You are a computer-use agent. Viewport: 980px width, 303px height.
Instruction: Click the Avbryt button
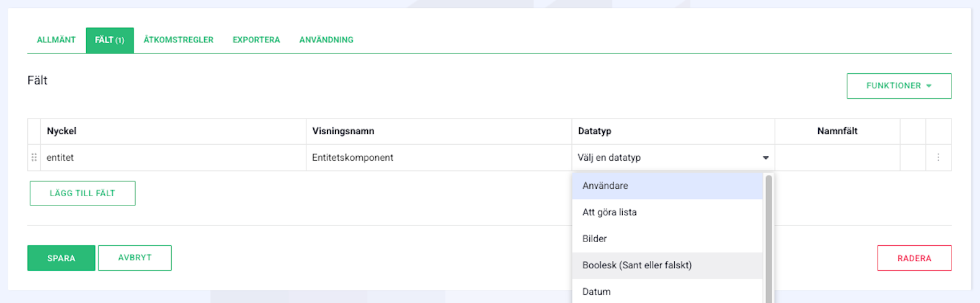coord(135,258)
